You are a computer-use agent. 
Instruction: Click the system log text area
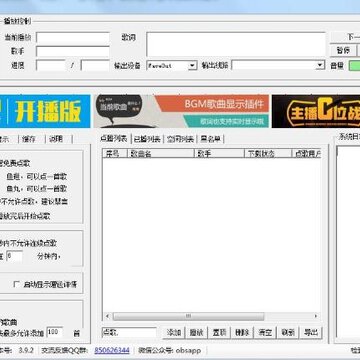tap(348, 242)
